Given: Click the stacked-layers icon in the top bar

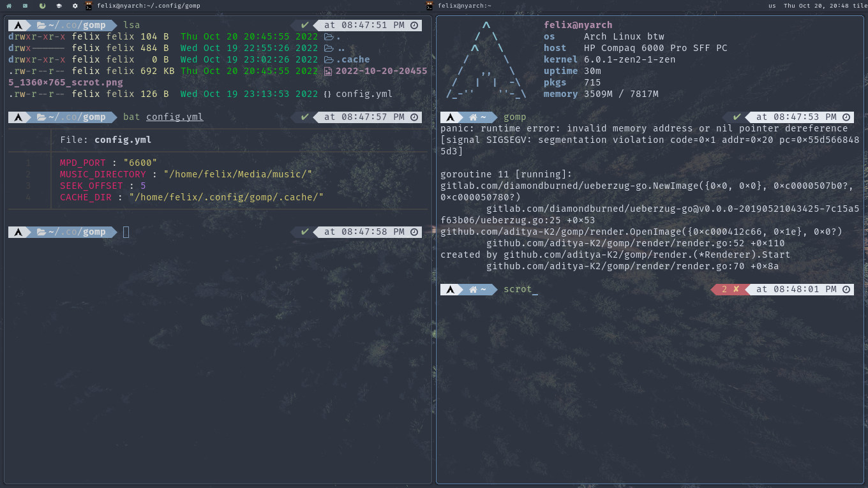Looking at the screenshot, I should pos(59,6).
